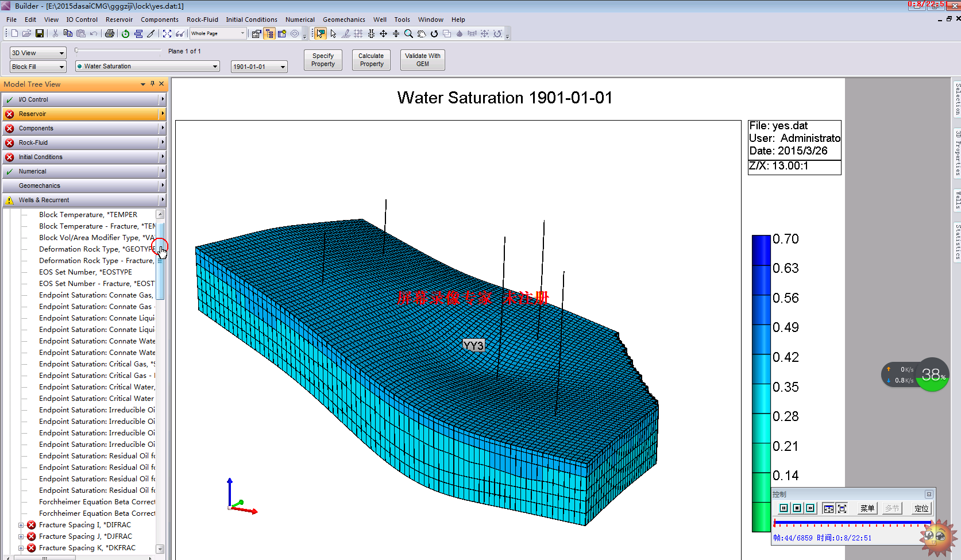
Task: Pin the Model Tree View panel
Action: tap(152, 84)
